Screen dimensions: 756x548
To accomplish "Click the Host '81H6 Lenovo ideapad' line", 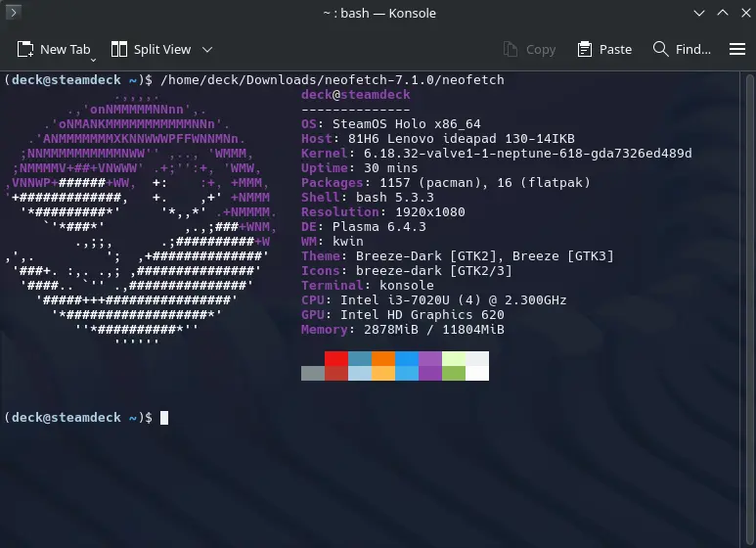I will coord(438,139).
